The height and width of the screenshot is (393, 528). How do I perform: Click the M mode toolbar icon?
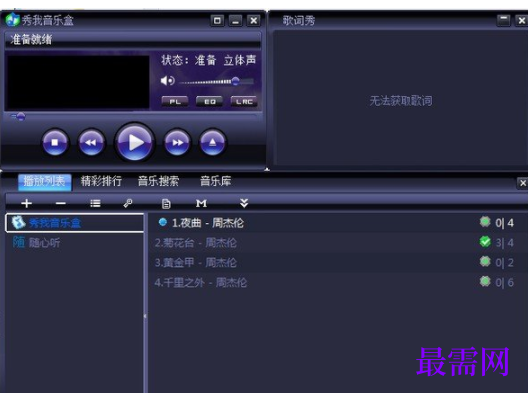201,203
